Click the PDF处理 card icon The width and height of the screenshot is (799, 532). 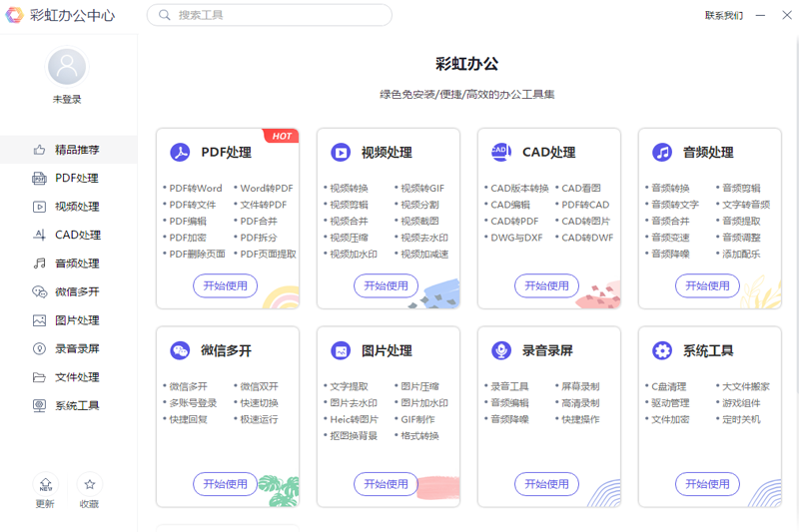tap(180, 153)
